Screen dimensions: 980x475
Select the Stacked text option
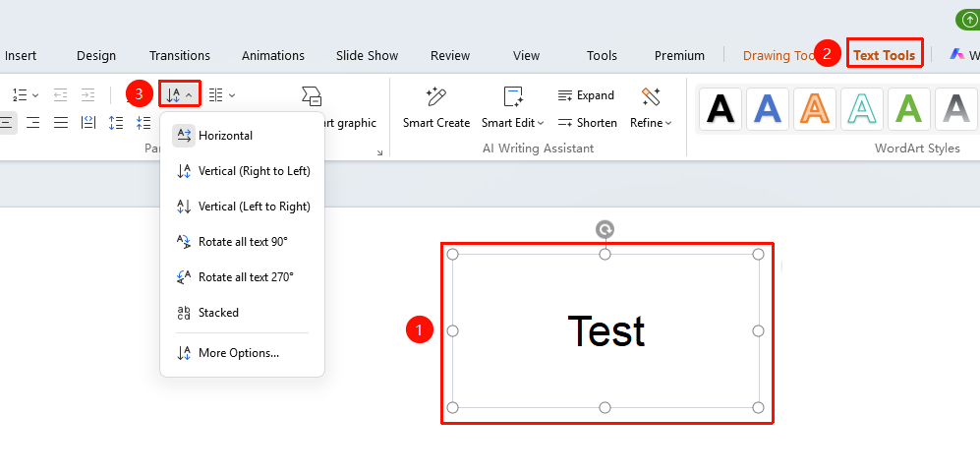[242, 313]
